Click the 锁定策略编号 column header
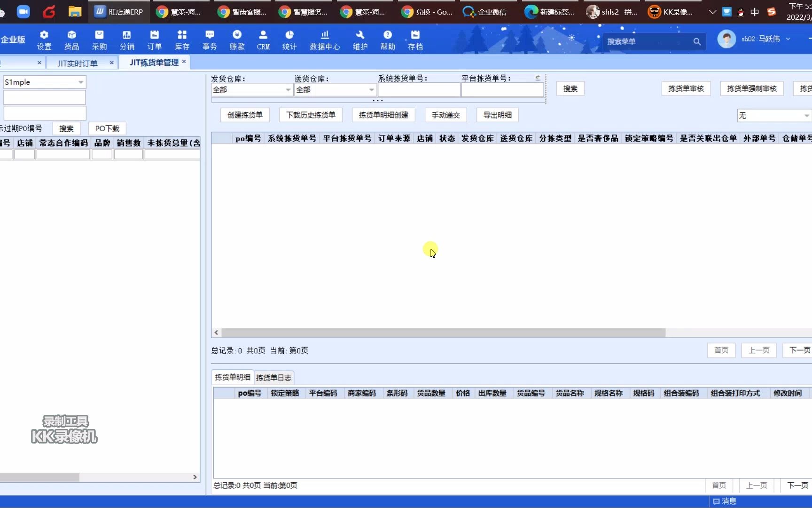The height and width of the screenshot is (508, 812). pos(649,138)
